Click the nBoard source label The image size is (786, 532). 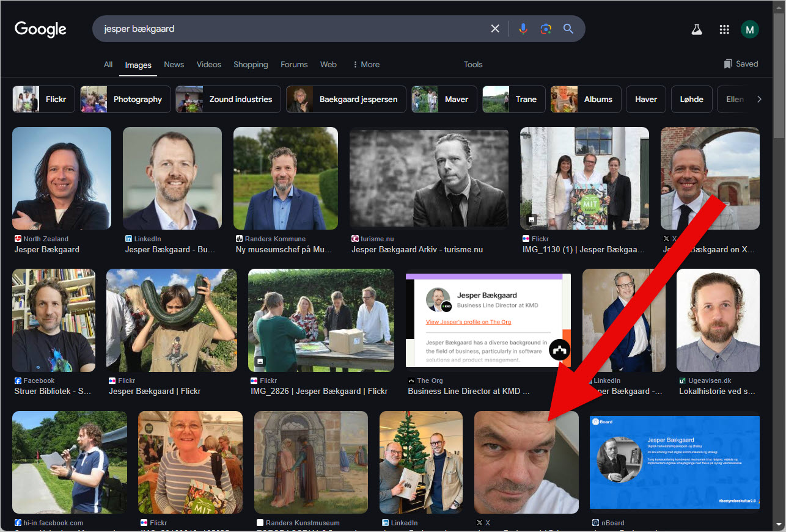612,523
